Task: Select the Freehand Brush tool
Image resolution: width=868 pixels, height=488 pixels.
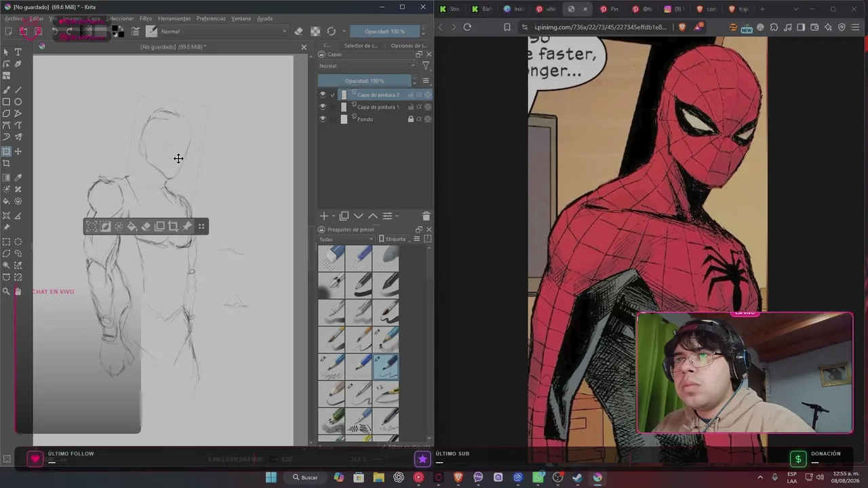Action: pos(7,90)
